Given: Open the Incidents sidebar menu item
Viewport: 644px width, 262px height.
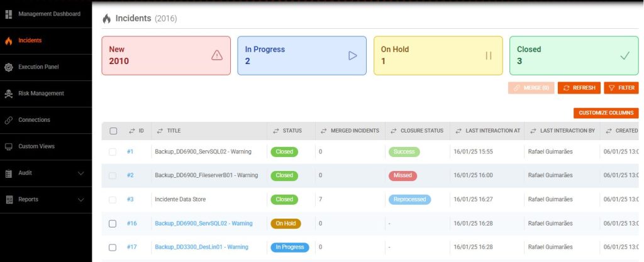Looking at the screenshot, I should (x=30, y=40).
